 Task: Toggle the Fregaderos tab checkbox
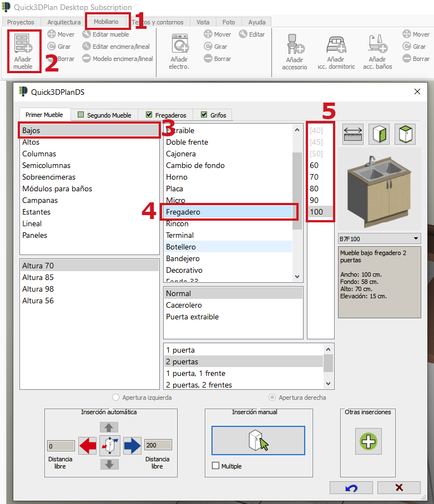click(x=149, y=115)
